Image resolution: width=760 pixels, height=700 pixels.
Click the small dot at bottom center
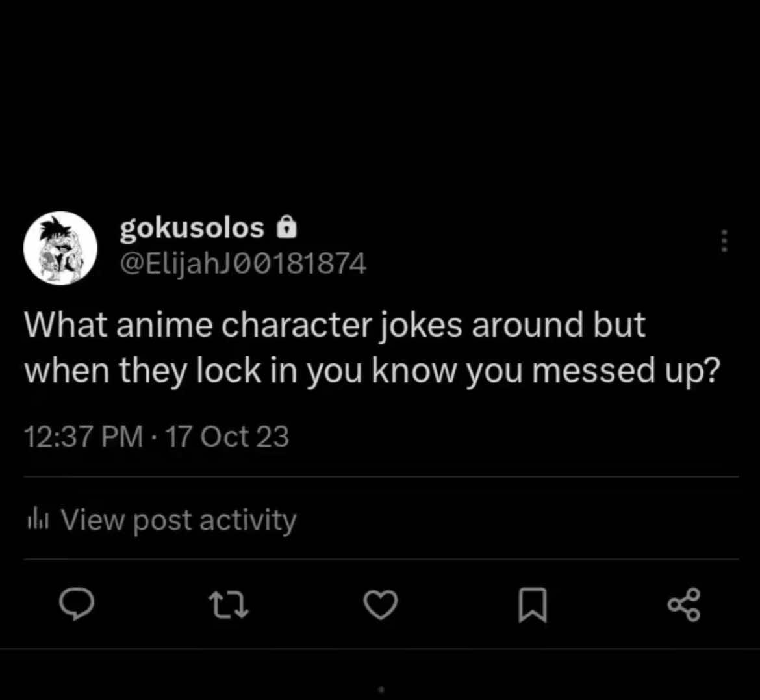(x=381, y=689)
